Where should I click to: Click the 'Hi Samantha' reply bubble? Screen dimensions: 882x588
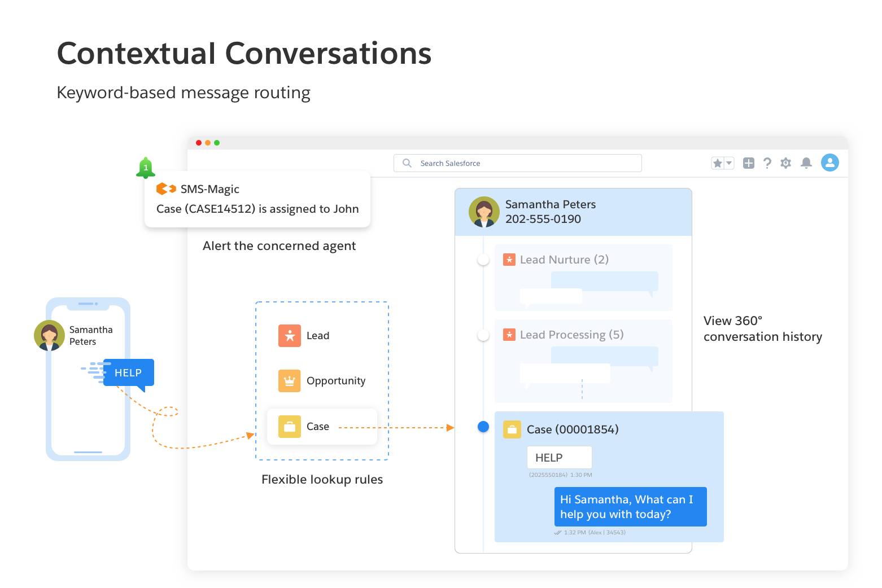(631, 507)
